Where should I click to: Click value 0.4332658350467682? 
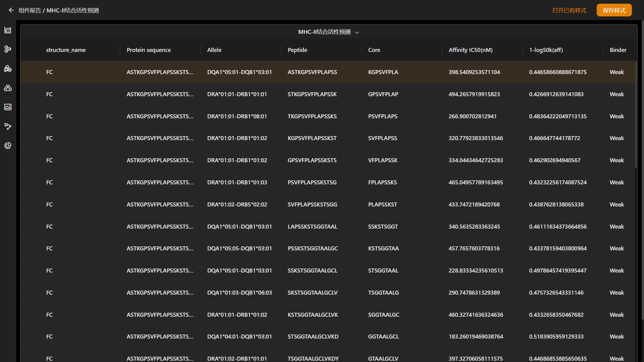coord(556,315)
